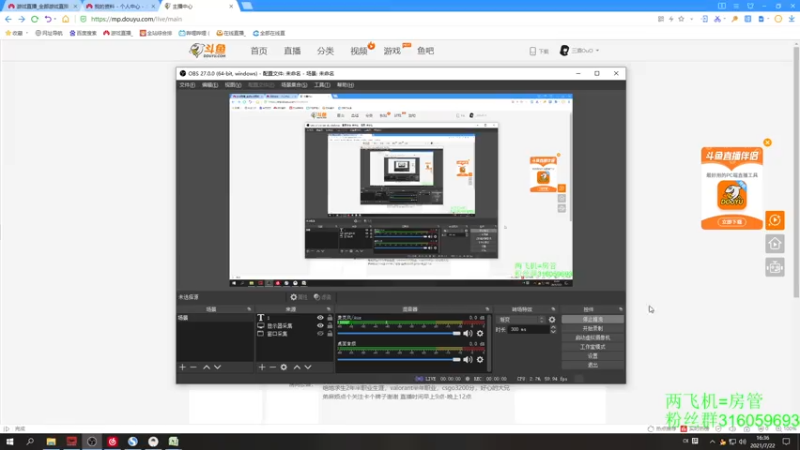Viewport: 800px width, 450px height.
Task: Open the OBS View menu
Action: [233, 85]
